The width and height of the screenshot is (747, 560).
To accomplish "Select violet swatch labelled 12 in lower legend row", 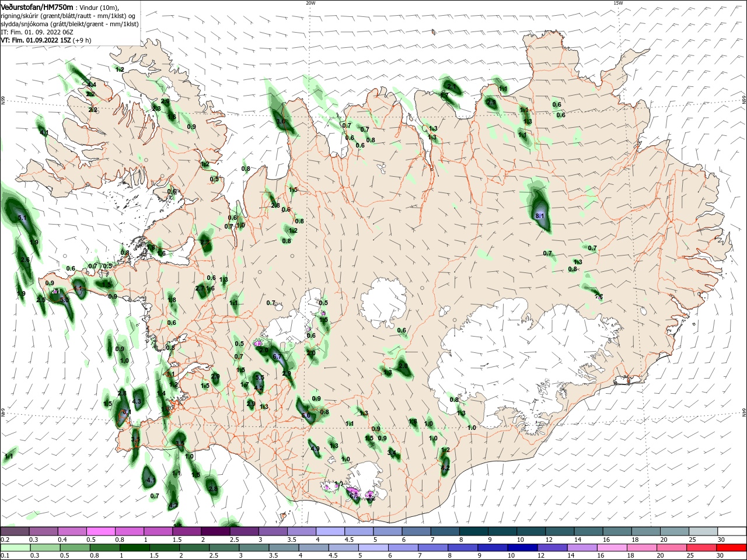I will pyautogui.click(x=552, y=548).
